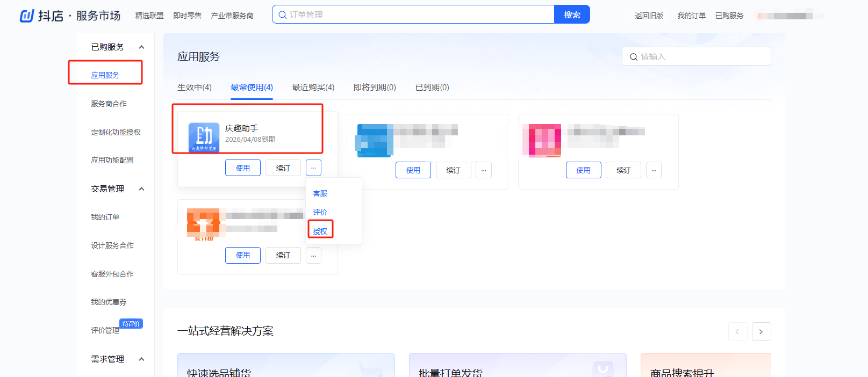Click the blue pixelated app icon

375,140
